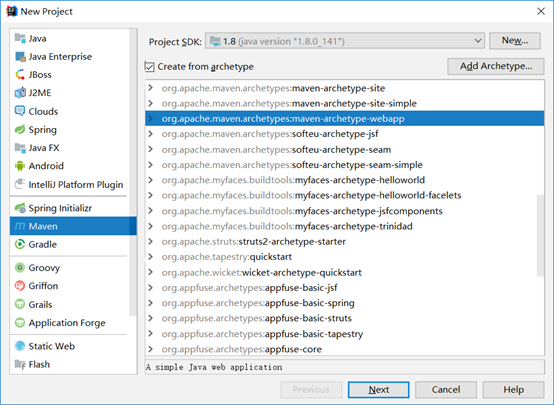Viewport: 554px width, 405px height.
Task: Select Static Web project type
Action: click(x=70, y=346)
